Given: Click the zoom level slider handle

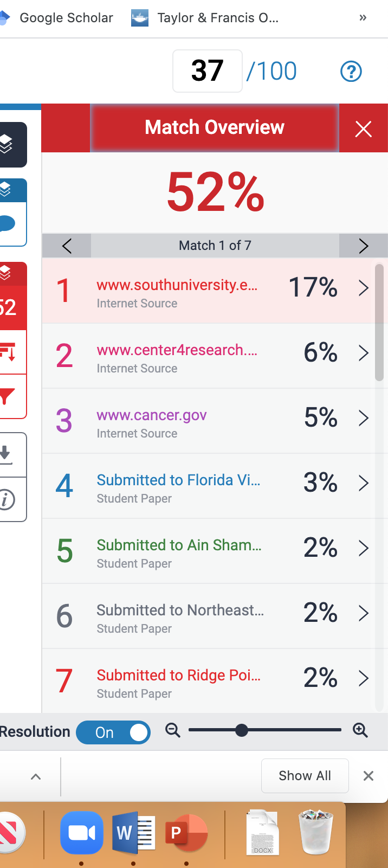Looking at the screenshot, I should [x=242, y=730].
